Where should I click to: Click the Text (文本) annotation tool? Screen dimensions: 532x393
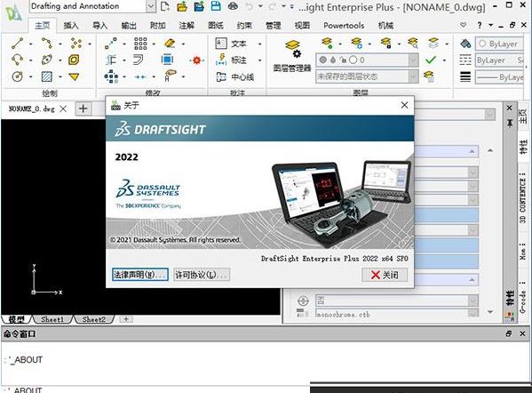[231, 44]
